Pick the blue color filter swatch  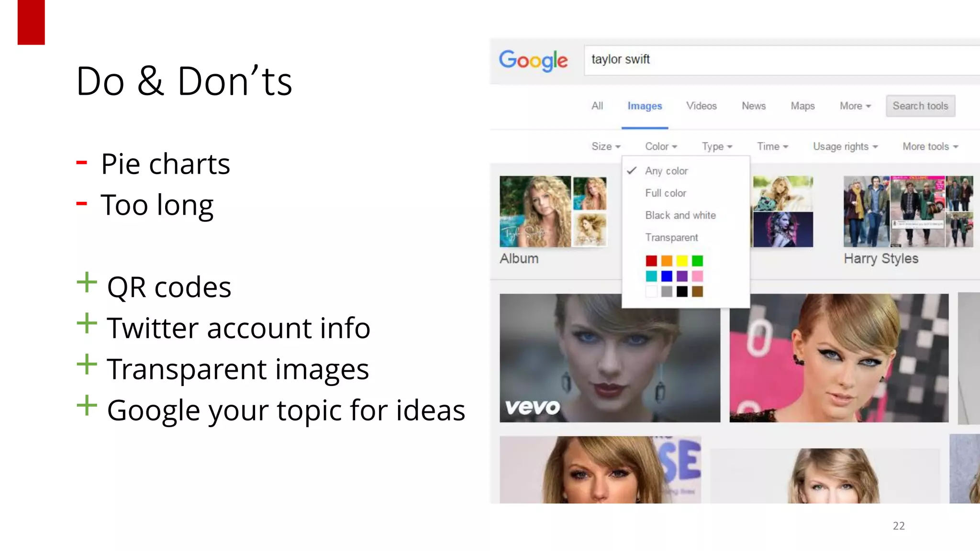[x=667, y=276]
